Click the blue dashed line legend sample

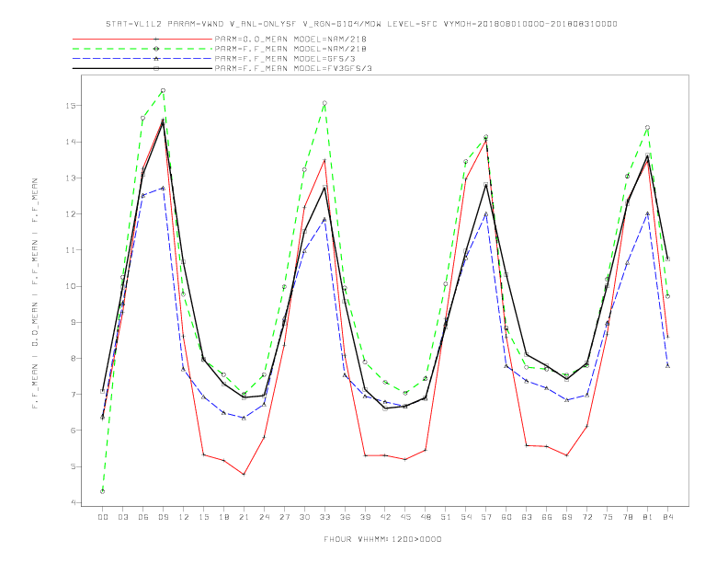[142, 59]
